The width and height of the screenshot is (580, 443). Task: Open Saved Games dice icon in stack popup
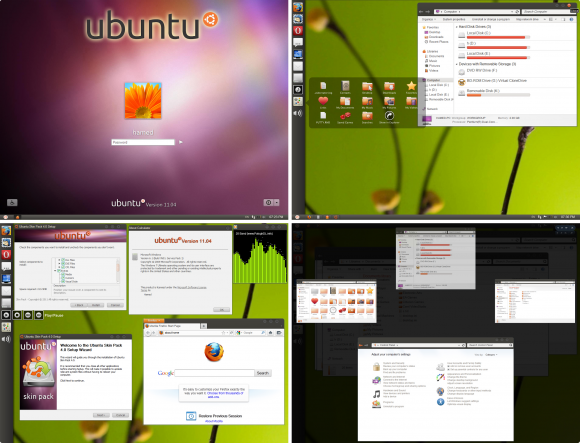[x=345, y=116]
